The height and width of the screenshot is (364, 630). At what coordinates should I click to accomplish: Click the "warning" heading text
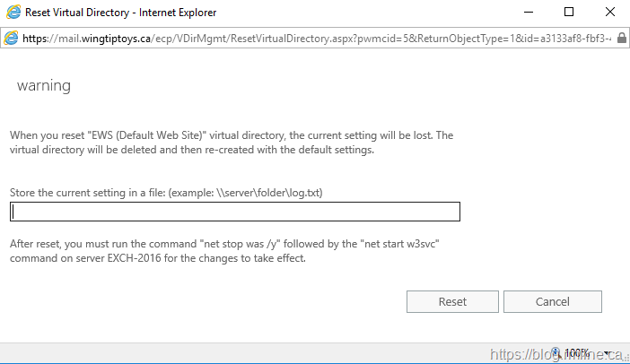click(43, 86)
